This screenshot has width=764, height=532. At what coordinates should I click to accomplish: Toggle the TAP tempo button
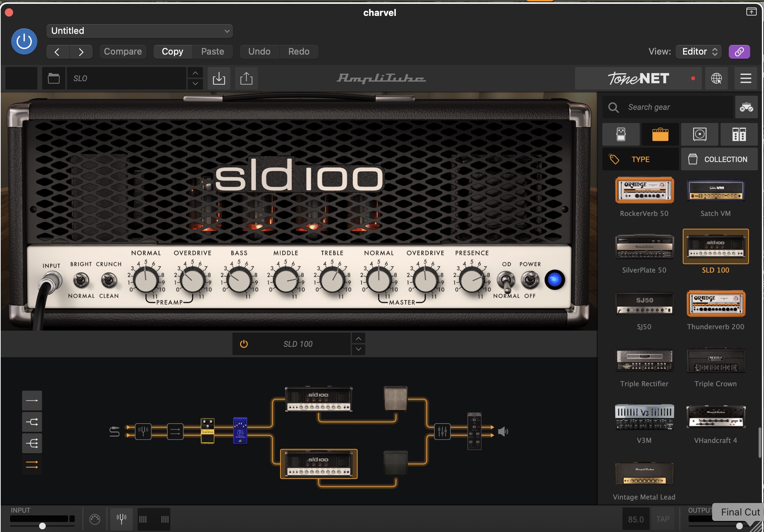point(663,519)
